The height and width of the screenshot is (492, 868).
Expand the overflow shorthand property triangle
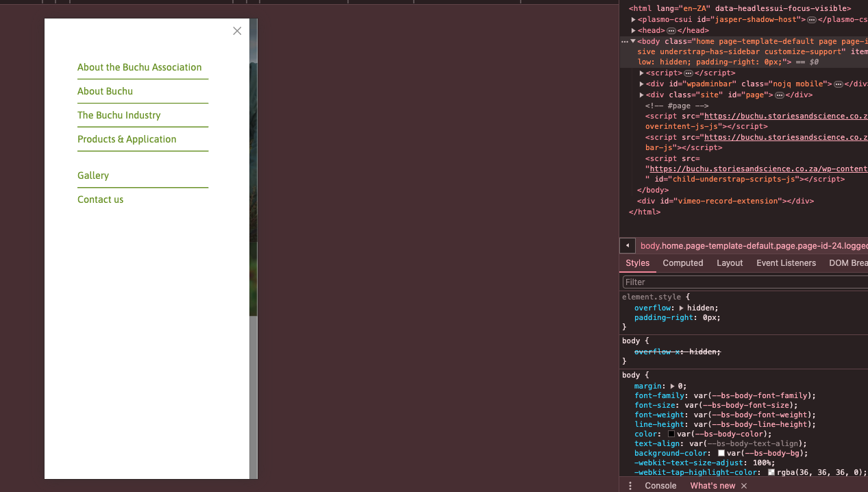[x=681, y=308]
